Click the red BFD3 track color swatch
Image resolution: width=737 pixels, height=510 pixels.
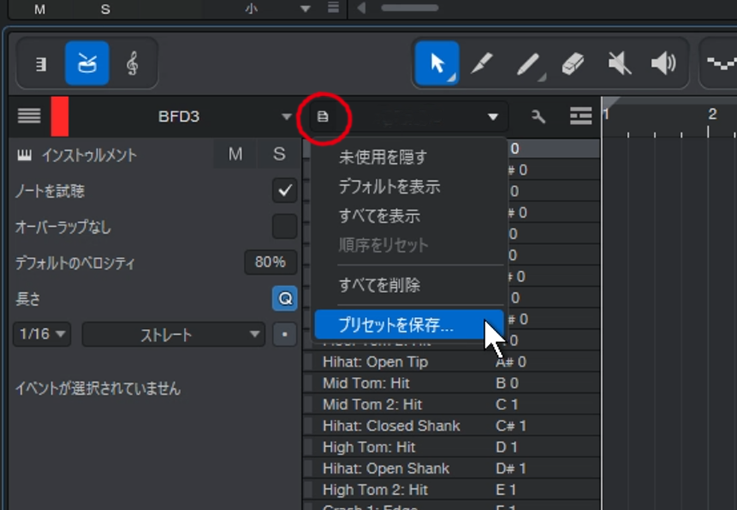click(x=60, y=117)
